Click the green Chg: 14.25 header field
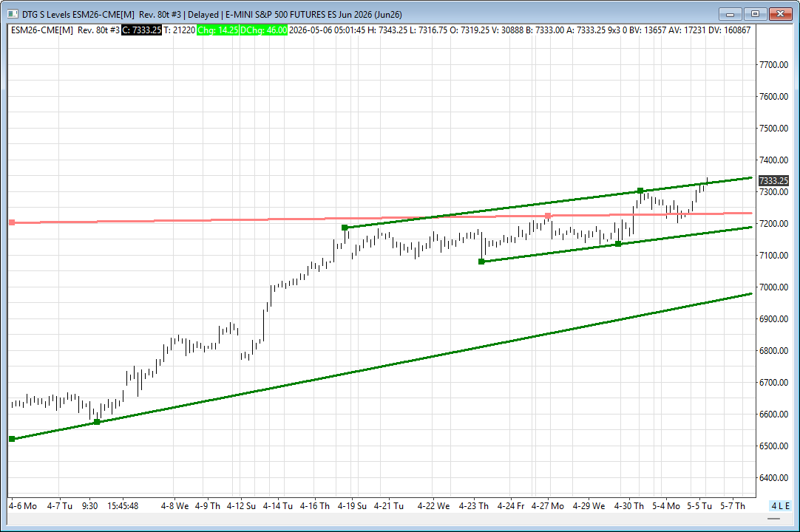The height and width of the screenshot is (532, 800). [x=218, y=30]
